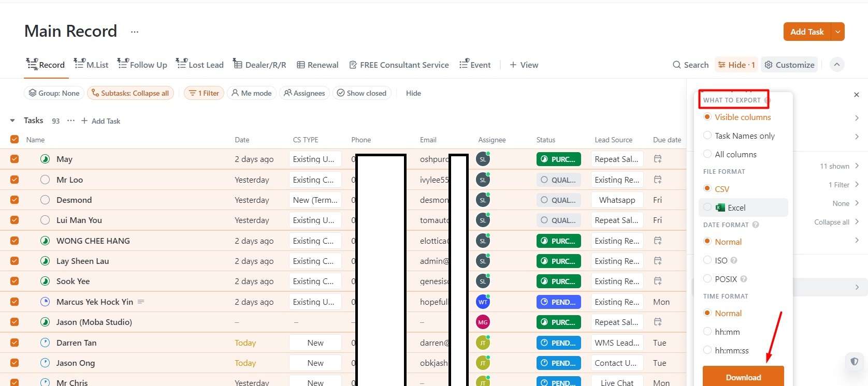
Task: Click the Search magnifier icon
Action: pos(676,65)
